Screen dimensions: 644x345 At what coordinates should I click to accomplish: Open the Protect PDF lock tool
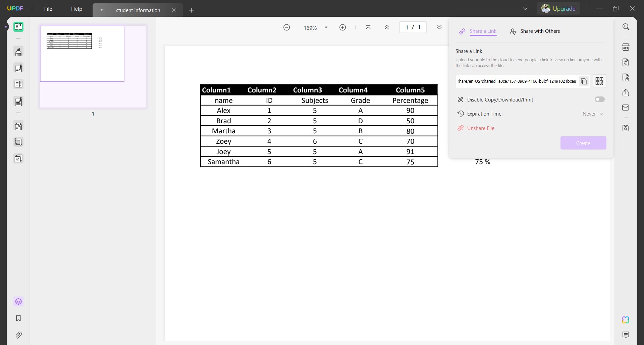tap(626, 78)
